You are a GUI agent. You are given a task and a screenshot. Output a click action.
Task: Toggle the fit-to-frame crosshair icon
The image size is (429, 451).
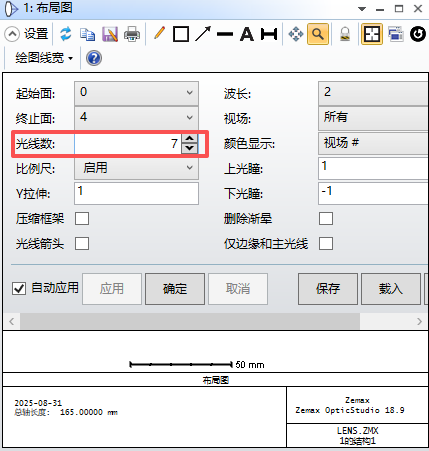[371, 34]
